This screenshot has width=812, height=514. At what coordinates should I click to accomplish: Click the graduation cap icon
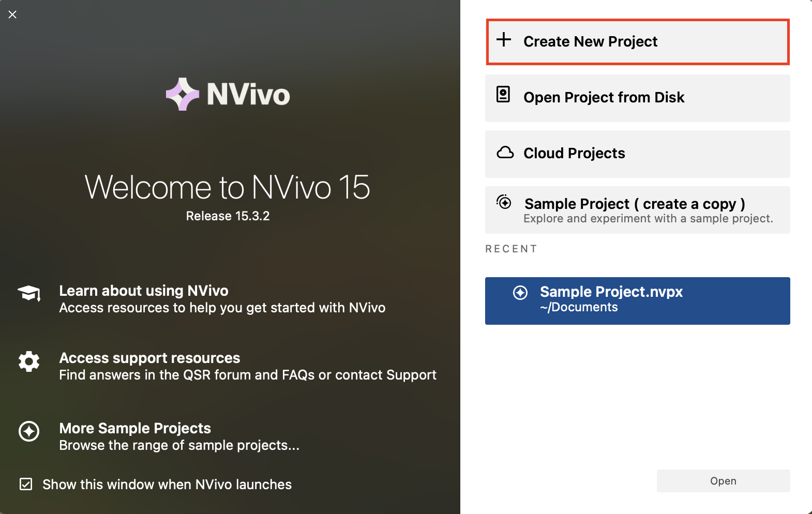coord(29,293)
